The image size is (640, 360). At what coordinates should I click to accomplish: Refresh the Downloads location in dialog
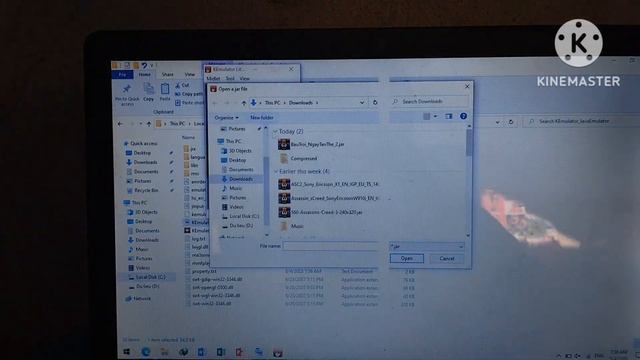coord(375,102)
